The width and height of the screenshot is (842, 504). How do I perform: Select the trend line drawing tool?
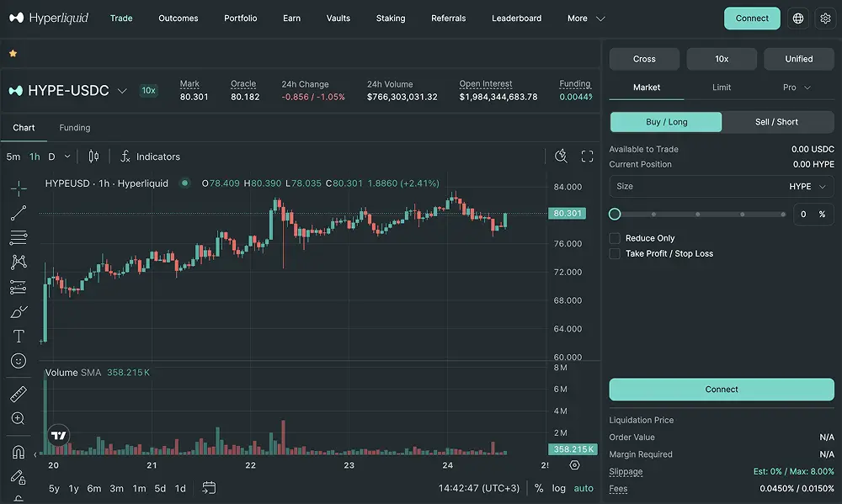19,213
